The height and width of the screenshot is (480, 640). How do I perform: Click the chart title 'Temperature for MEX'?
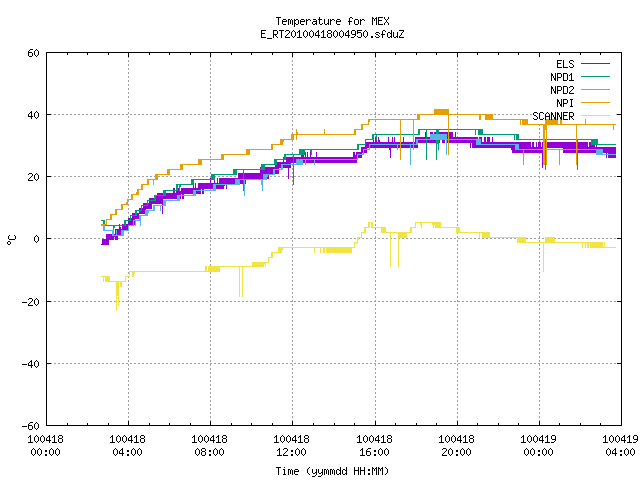[x=332, y=21]
